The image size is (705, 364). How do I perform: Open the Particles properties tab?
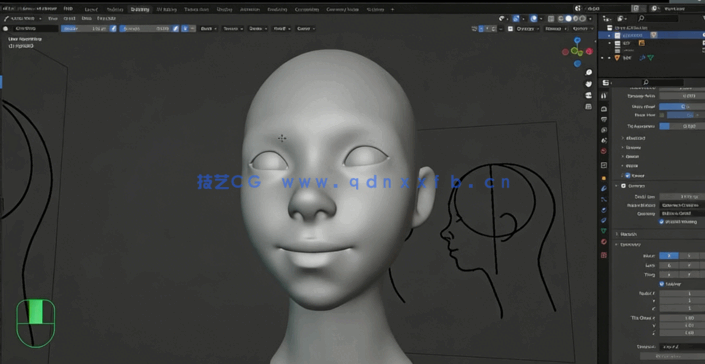[604, 199]
